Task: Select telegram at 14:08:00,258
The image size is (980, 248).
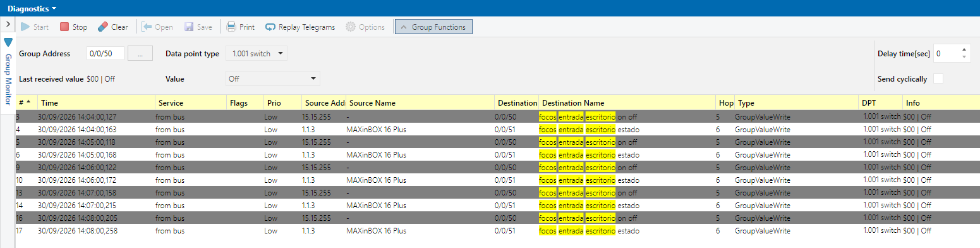Action: click(498, 230)
